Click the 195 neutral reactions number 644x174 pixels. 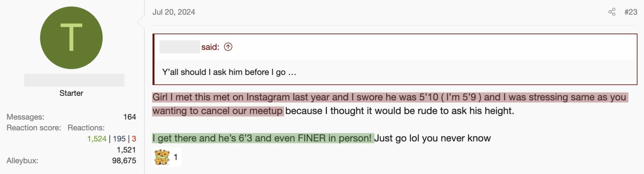(119, 139)
